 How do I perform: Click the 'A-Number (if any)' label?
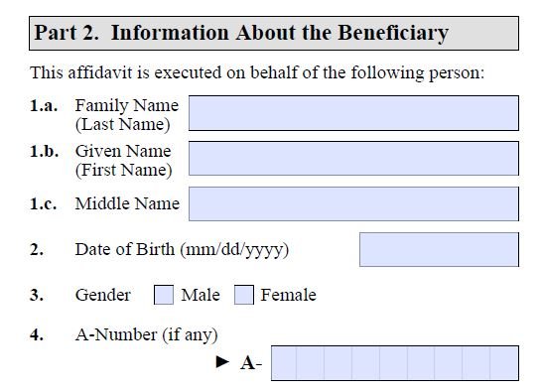[147, 334]
